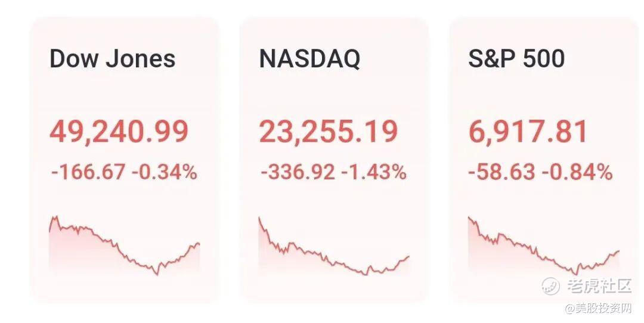The image size is (644, 323).
Task: Click the lowest dip of S&P 500 chart
Action: tap(575, 274)
